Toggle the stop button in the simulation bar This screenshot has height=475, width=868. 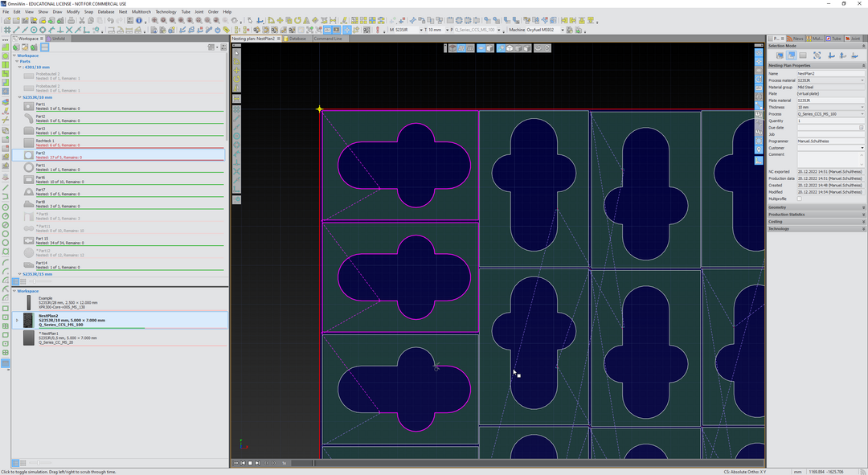250,463
